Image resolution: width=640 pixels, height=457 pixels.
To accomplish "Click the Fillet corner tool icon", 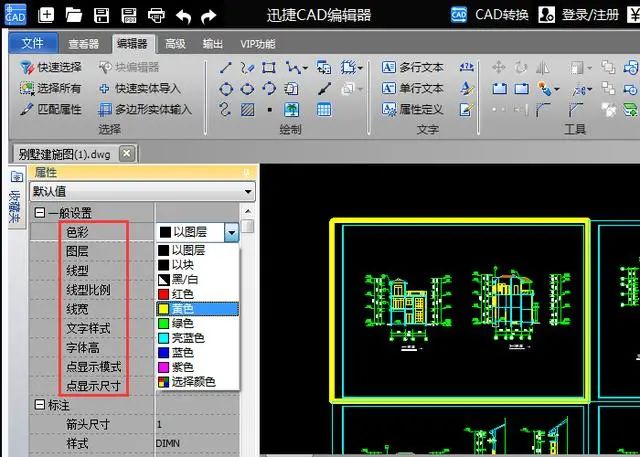I will point(543,110).
